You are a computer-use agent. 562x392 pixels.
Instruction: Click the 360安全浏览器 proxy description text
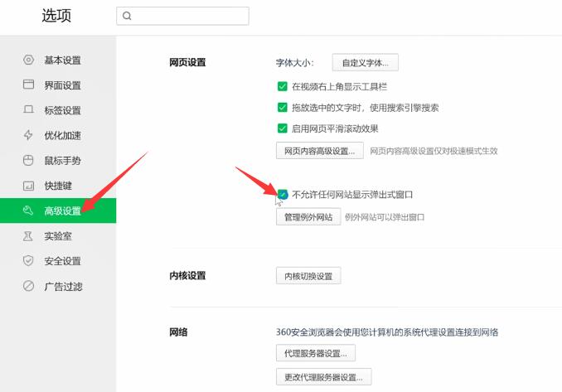[x=387, y=332]
